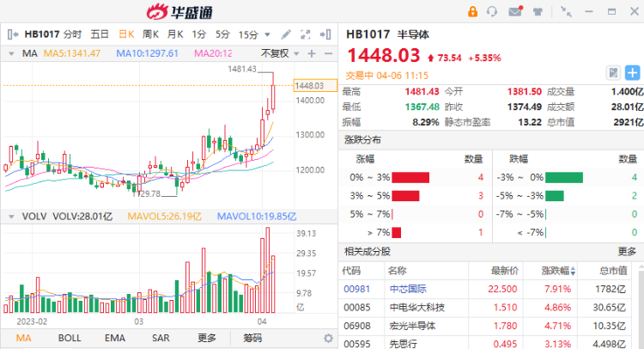Open the notes icon beside blue plus
644x349 pixels.
click(613, 73)
